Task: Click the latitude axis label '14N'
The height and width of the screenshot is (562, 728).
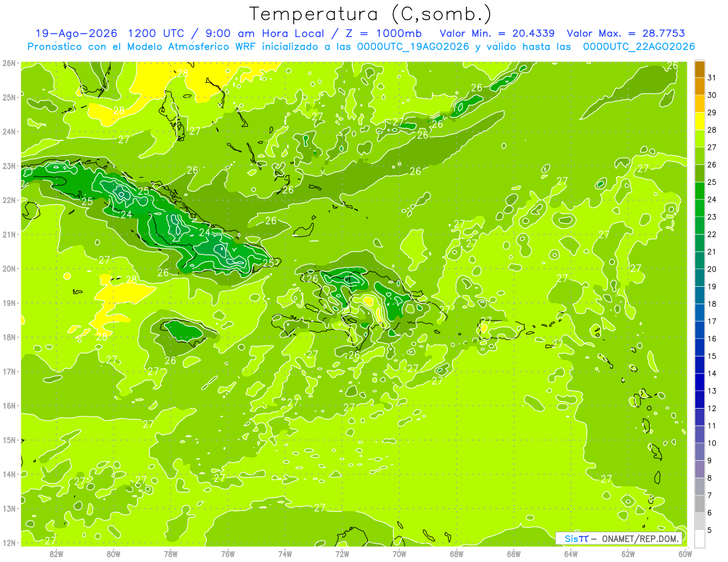Action: point(8,474)
